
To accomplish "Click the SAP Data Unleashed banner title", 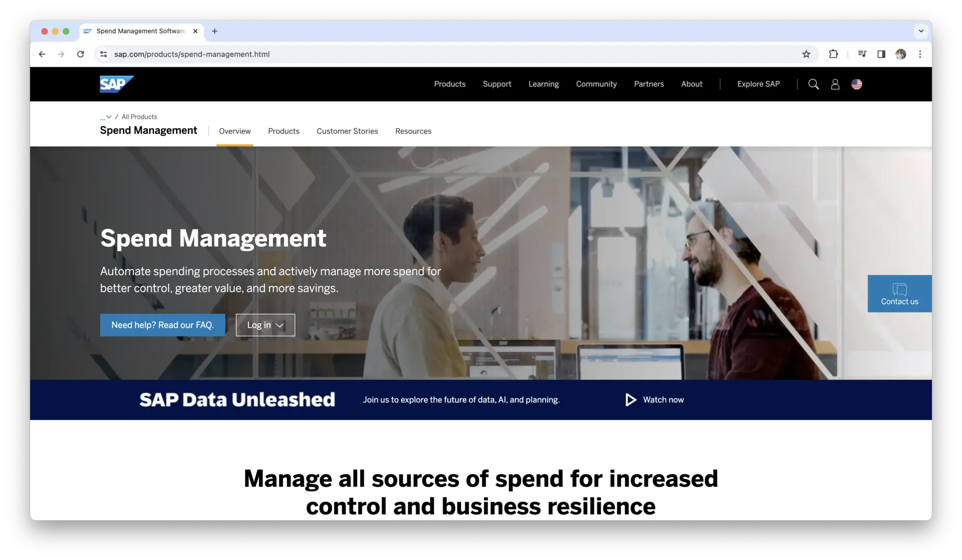I will [x=237, y=400].
